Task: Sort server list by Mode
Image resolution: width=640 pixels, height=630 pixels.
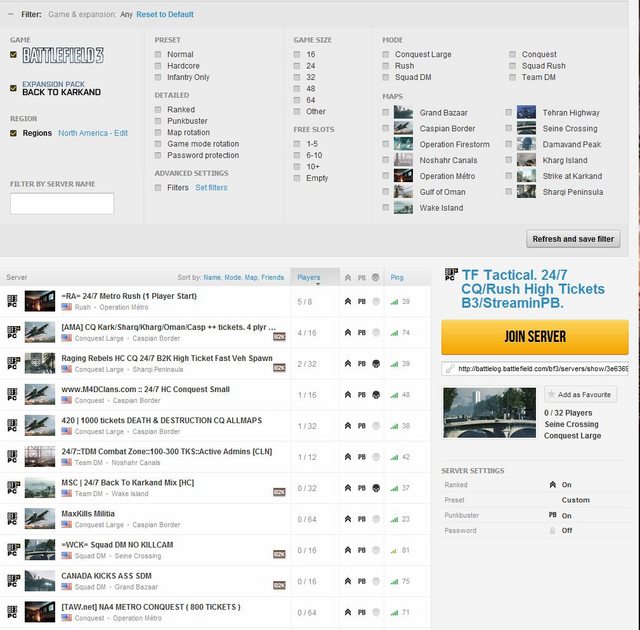Action: pyautogui.click(x=233, y=277)
